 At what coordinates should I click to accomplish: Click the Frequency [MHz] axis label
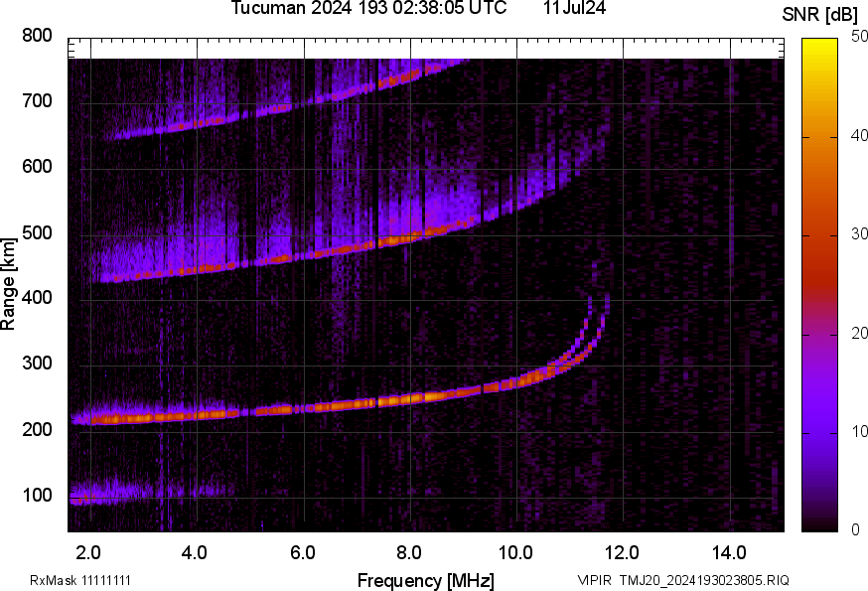425,580
